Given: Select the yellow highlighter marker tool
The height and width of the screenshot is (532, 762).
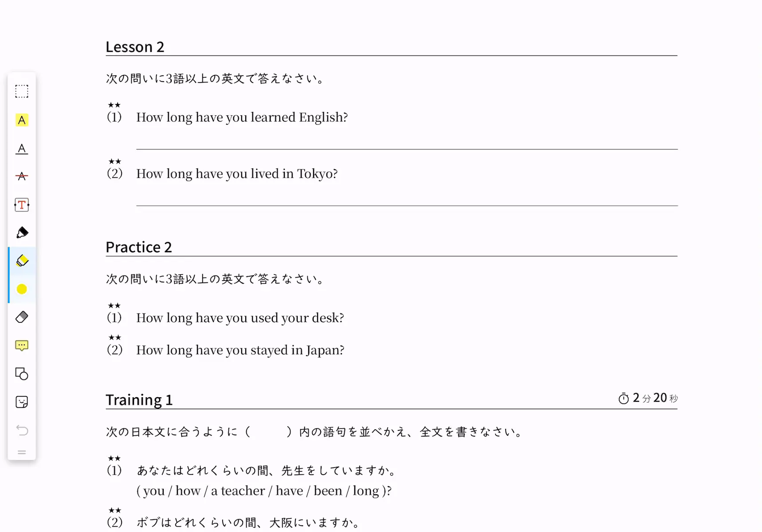Looking at the screenshot, I should [22, 261].
